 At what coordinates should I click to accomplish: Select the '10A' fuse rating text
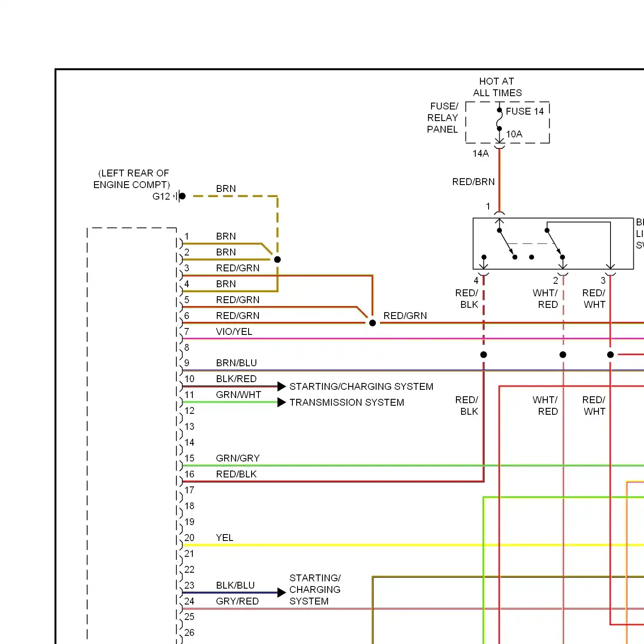pyautogui.click(x=514, y=134)
